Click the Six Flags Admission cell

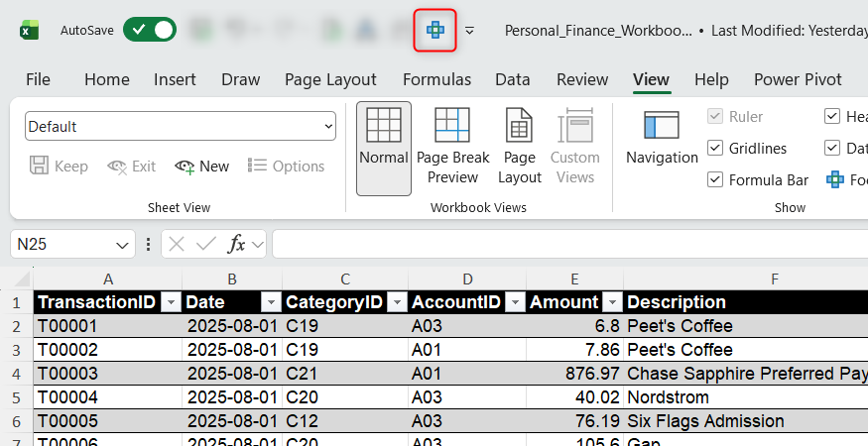point(746,421)
